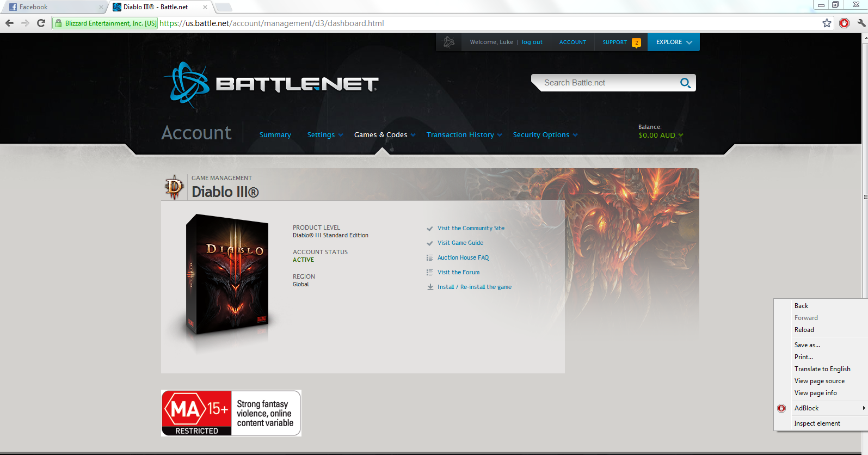This screenshot has height=455, width=868.
Task: Expand the Games & Codes menu
Action: point(385,135)
